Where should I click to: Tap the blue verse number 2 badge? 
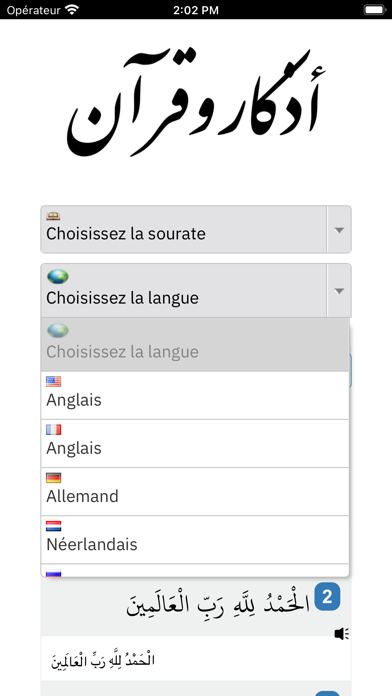coord(327,597)
